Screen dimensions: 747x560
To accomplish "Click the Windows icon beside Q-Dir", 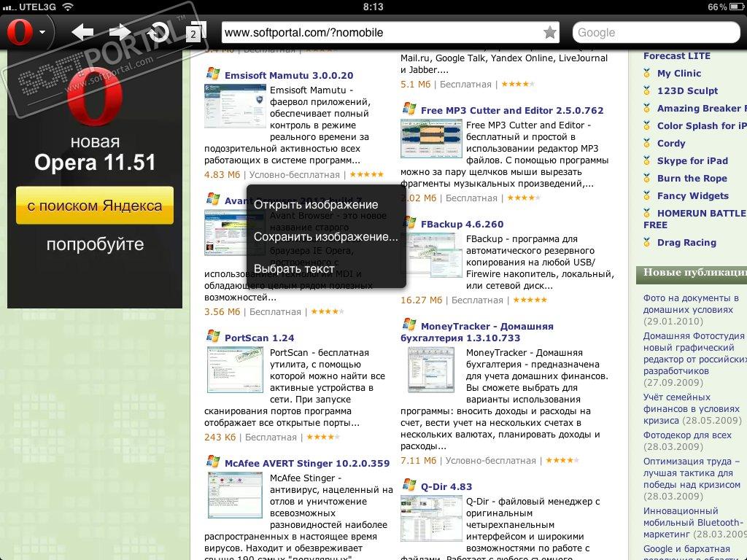I will [409, 485].
